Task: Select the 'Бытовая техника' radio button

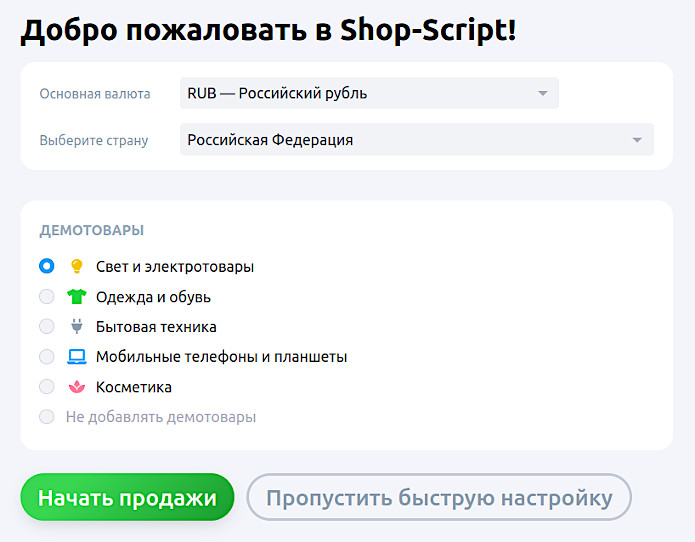Action: coord(47,327)
